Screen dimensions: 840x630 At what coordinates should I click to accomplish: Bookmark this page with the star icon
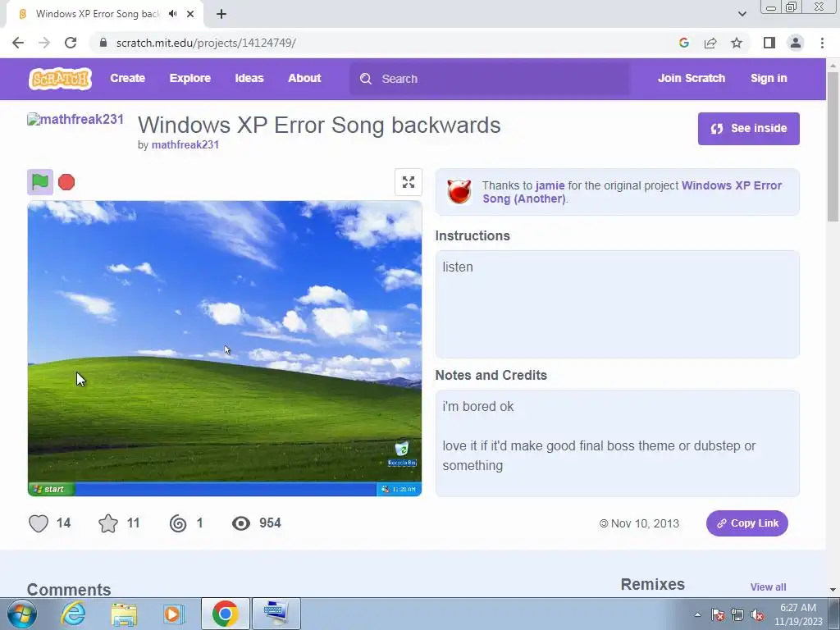[x=737, y=43]
